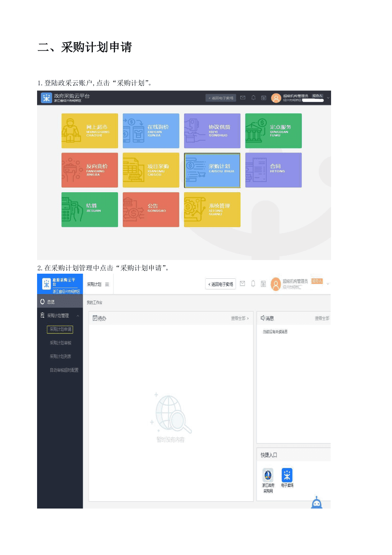Viewport: 392px width, 555px height.
Task: Click the 浙江政府采购网 shortcut icon
Action: coord(268,475)
